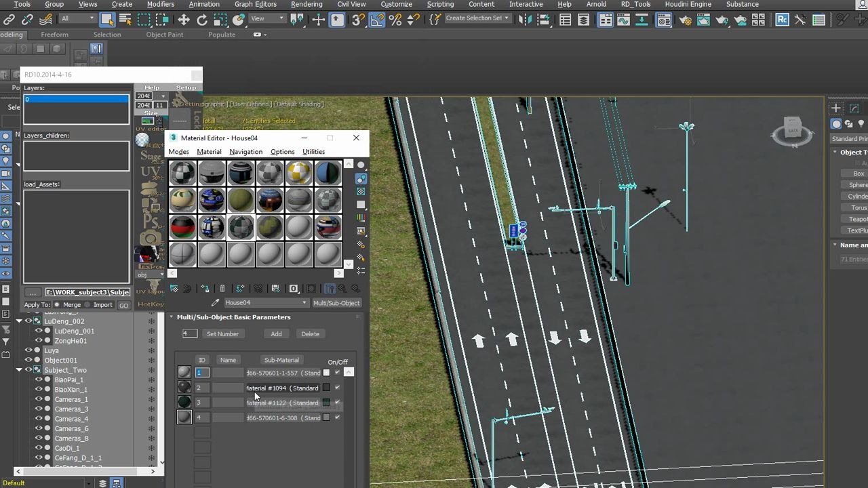
Task: Click color swatch for sub-material ID 3
Action: point(326,403)
